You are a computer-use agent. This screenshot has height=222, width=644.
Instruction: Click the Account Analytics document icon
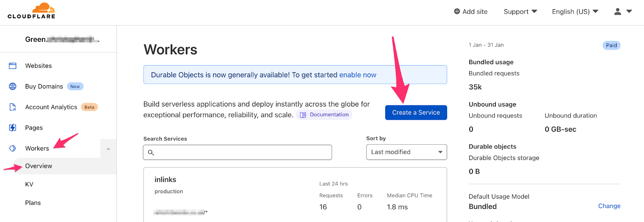[13, 107]
